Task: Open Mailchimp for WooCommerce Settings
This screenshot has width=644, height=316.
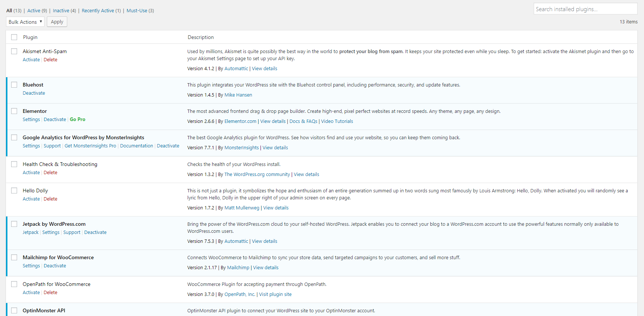Action: tap(31, 266)
